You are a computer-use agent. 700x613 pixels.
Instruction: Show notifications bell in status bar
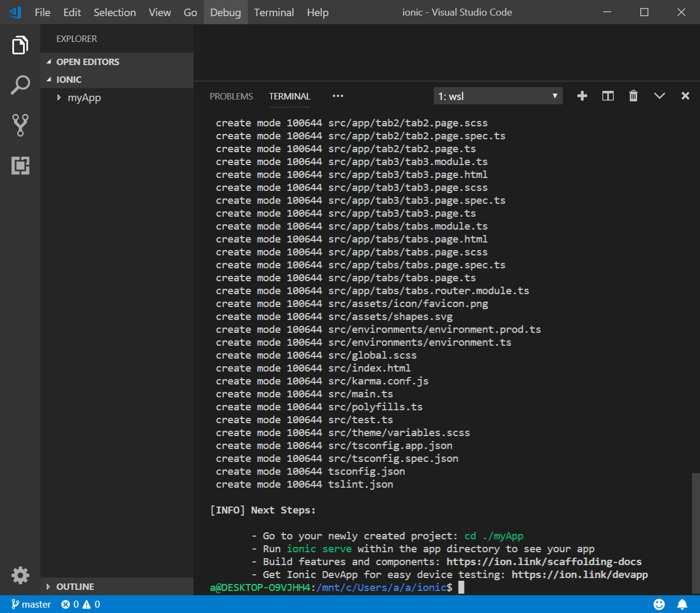pos(682,604)
